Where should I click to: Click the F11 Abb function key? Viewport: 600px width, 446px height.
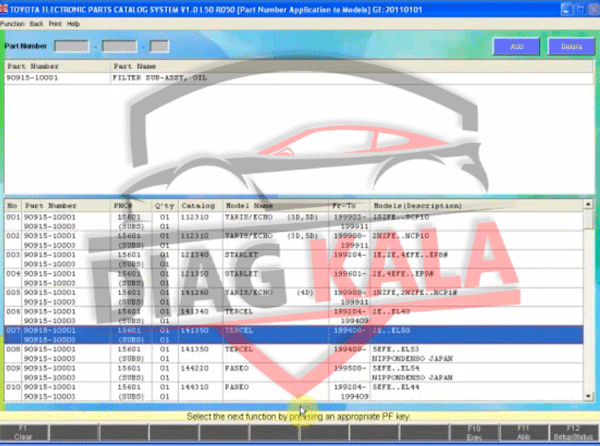tap(524, 433)
